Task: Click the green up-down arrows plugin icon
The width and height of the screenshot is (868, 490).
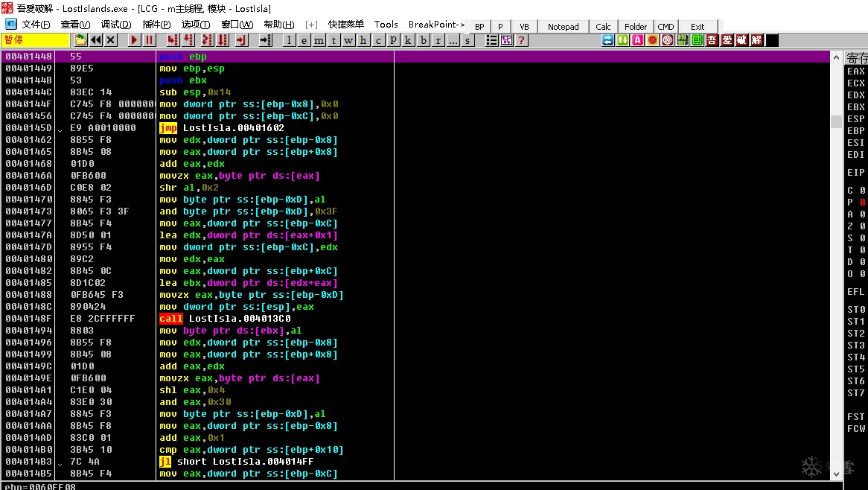Action: click(x=623, y=40)
